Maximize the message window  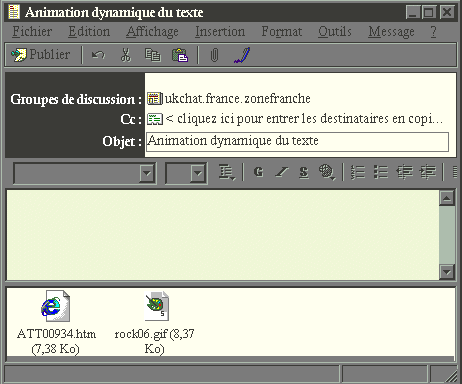tap(429, 13)
